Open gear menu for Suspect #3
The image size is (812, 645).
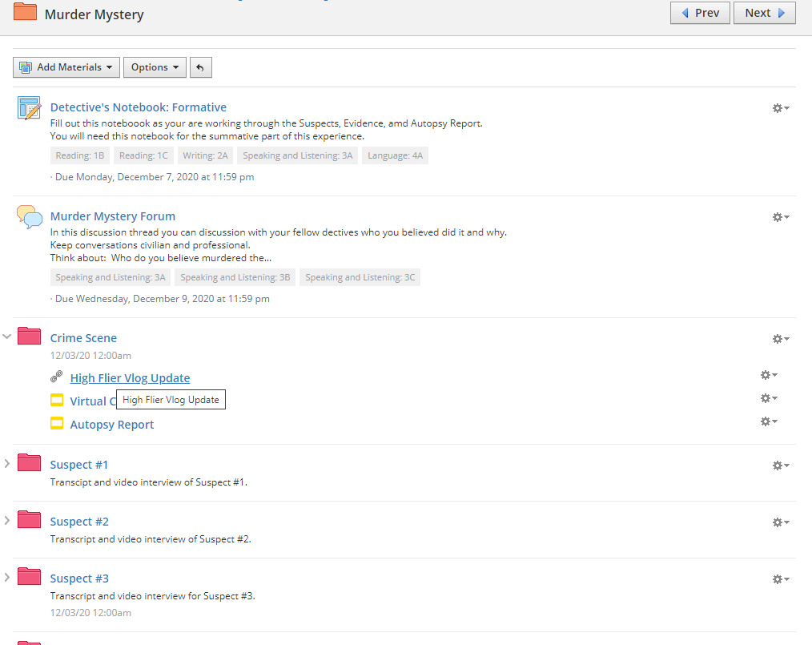click(781, 579)
